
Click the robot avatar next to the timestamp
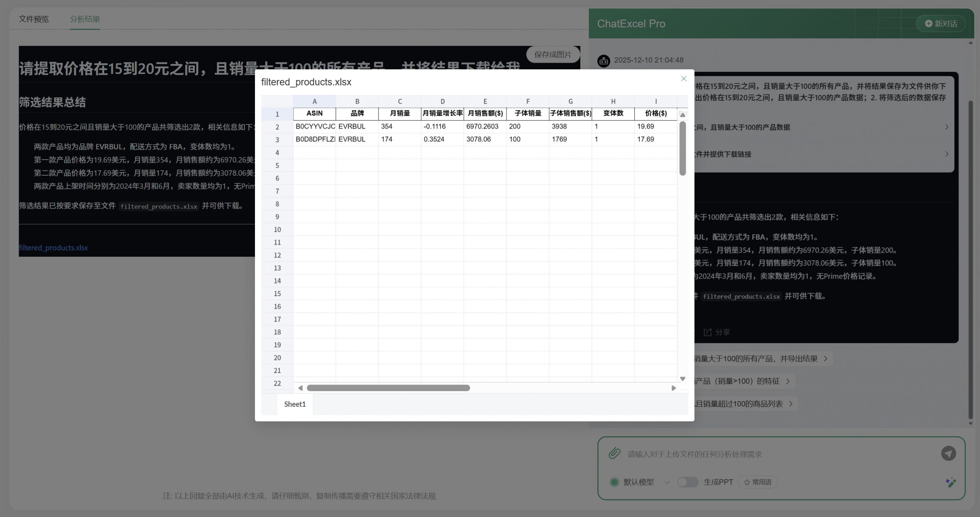pos(604,60)
